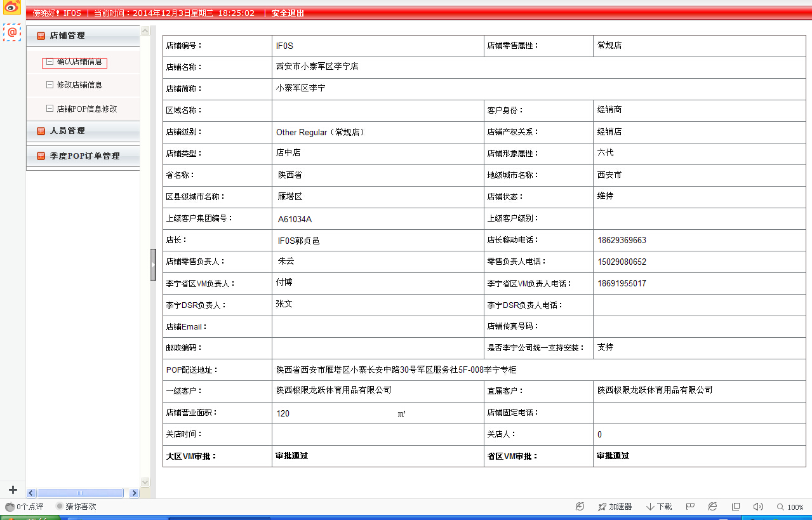
Task: Click VM phone 18691955017
Action: pos(622,283)
